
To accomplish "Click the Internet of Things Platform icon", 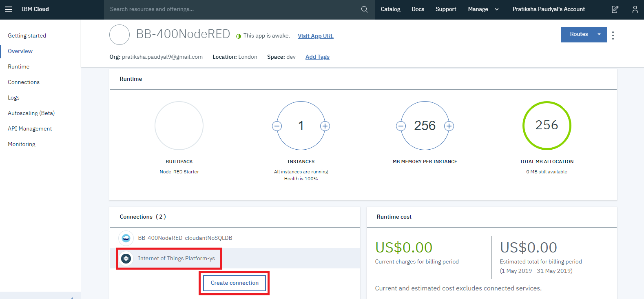I will click(x=126, y=258).
